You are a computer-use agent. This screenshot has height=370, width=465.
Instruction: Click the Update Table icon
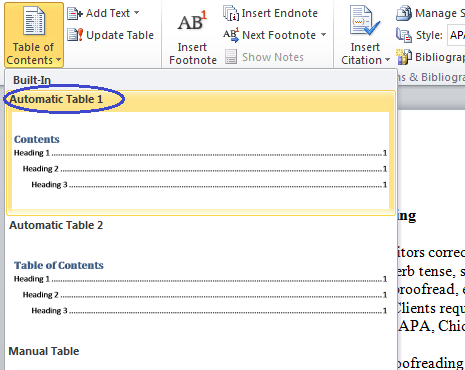[x=75, y=35]
